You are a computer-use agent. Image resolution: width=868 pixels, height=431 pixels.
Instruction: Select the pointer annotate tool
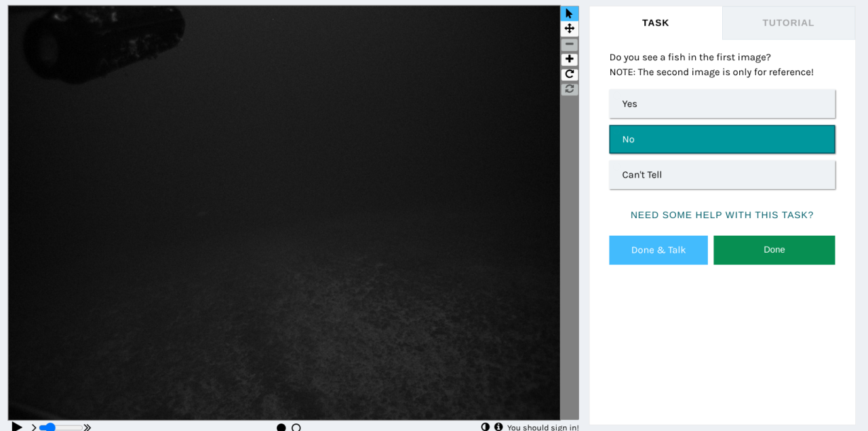570,14
